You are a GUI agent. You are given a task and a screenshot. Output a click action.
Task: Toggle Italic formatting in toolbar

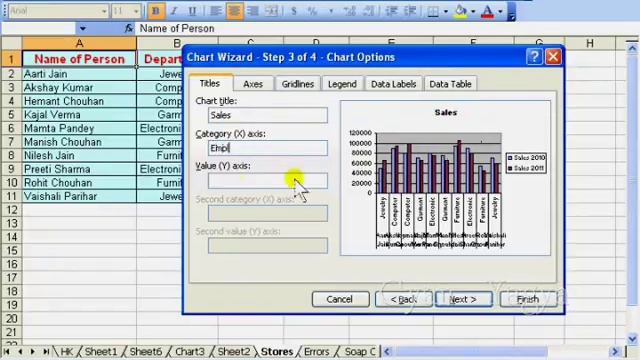click(x=174, y=11)
